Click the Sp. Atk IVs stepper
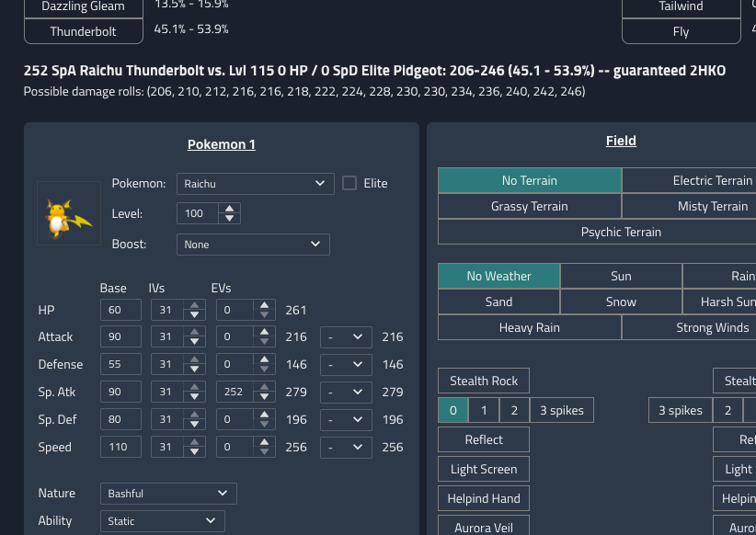756x535 pixels. [194, 392]
